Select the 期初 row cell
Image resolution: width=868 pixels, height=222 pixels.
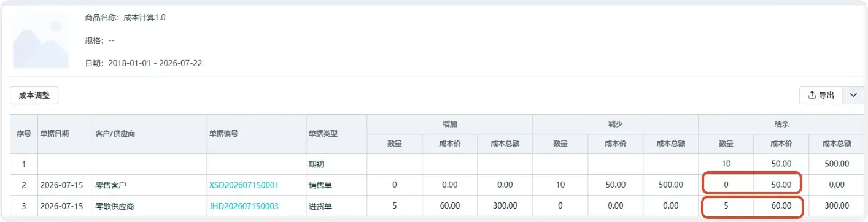(x=336, y=164)
